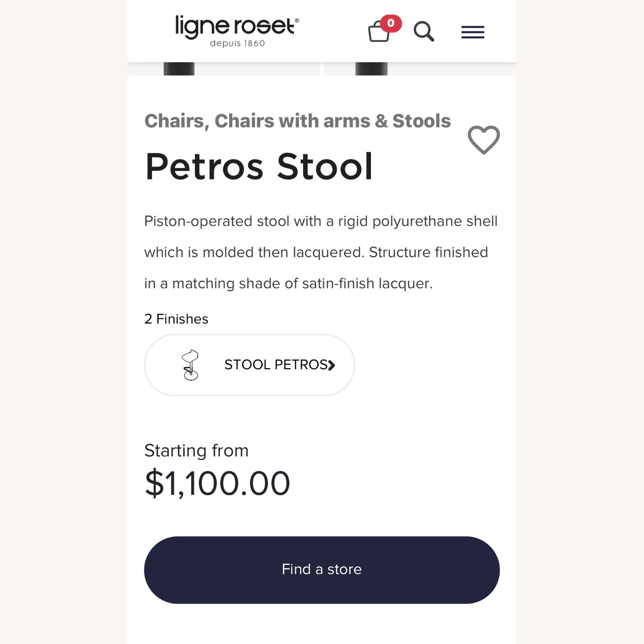
Task: Click the stool sketch icon
Action: click(x=190, y=365)
